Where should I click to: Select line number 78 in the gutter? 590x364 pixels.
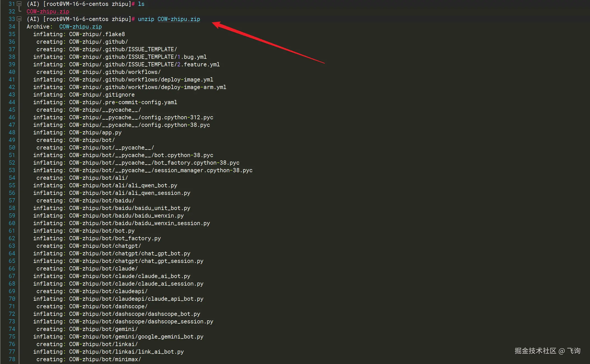click(12, 359)
